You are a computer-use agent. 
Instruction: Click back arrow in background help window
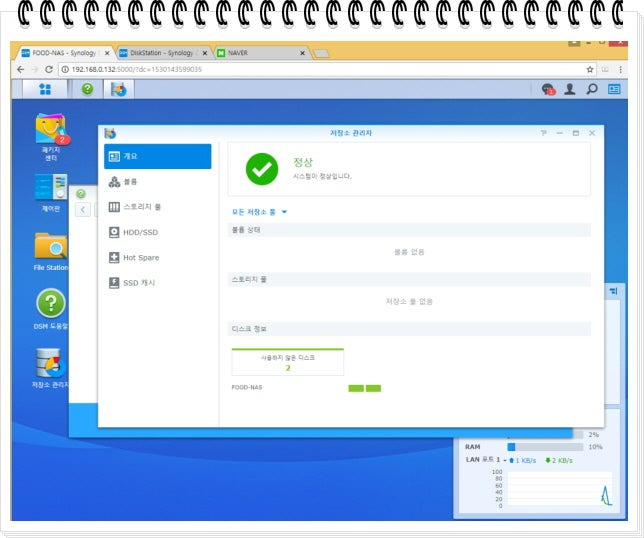pos(83,210)
